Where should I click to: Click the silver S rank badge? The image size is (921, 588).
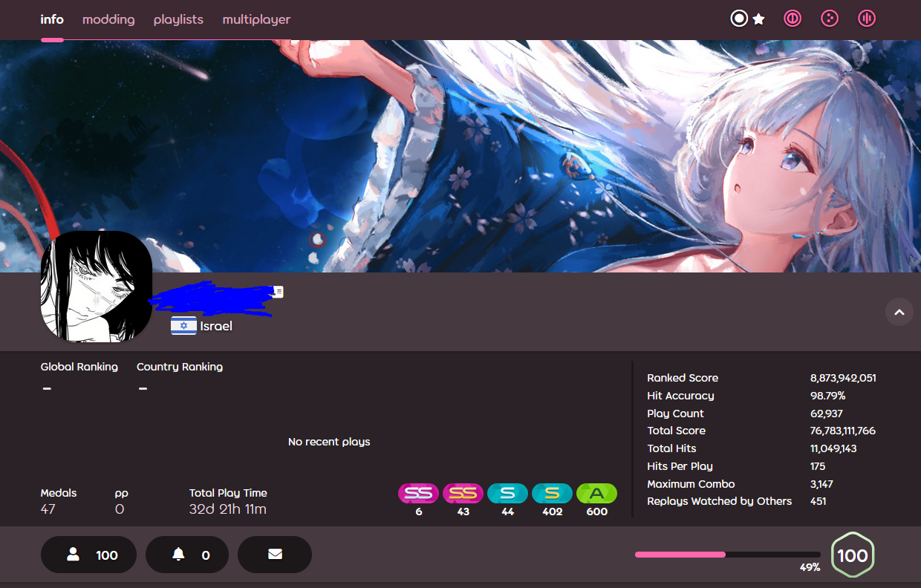point(508,493)
